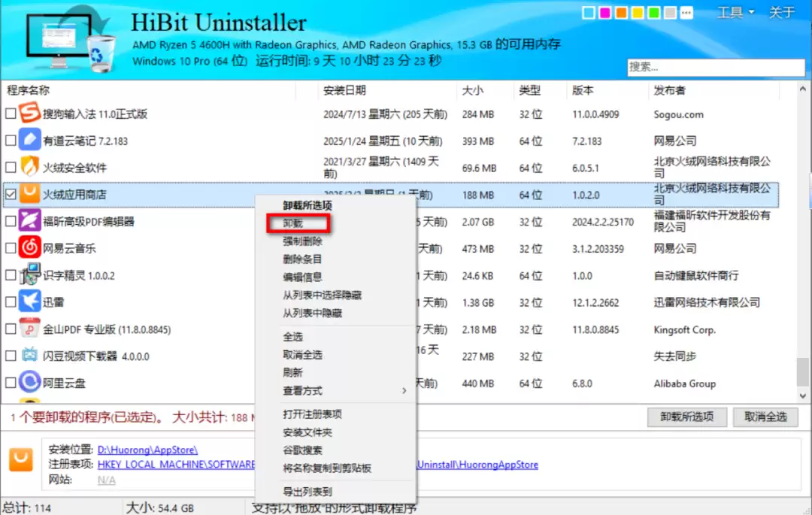812x515 pixels.
Task: Tick the checkbox for 福昕高级PDF编辑器
Action: pos(11,221)
